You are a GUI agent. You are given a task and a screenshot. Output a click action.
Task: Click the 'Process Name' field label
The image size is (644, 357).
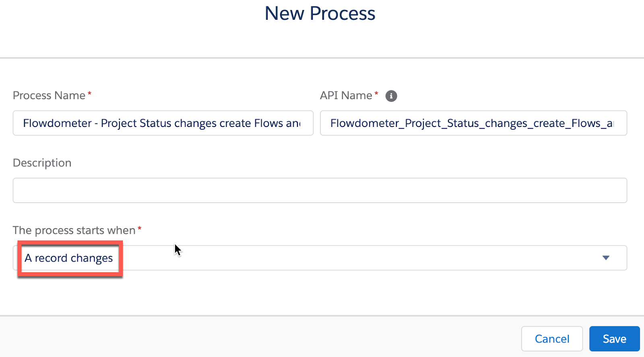pyautogui.click(x=49, y=95)
